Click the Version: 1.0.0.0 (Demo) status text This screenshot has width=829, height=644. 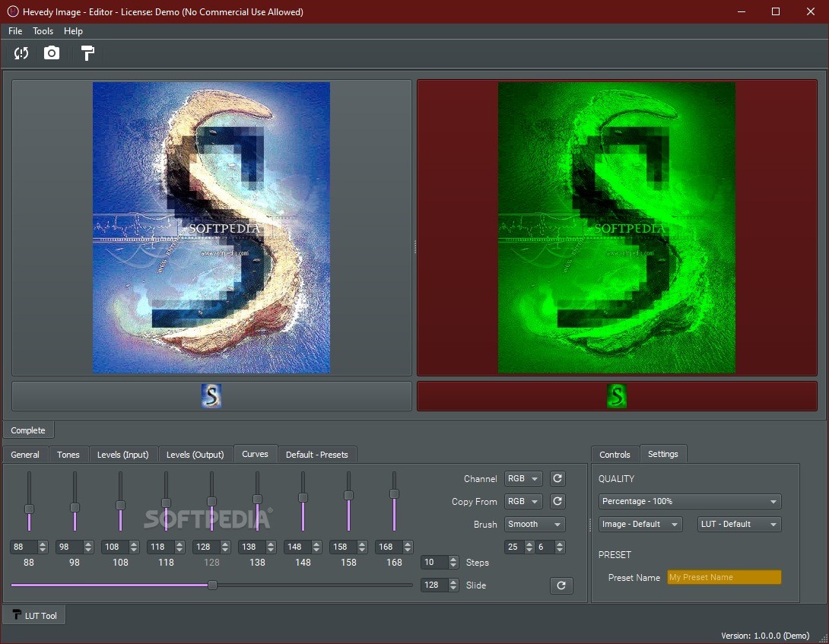tap(765, 636)
